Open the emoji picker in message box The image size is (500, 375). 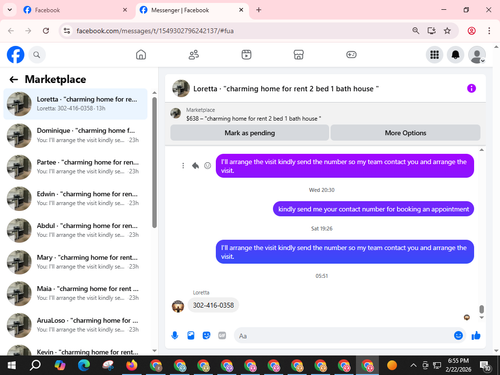tap(458, 335)
